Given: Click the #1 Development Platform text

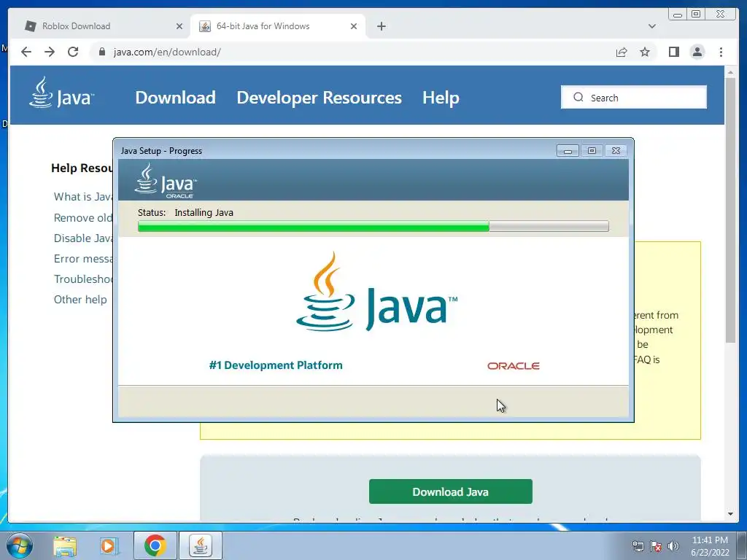Looking at the screenshot, I should (x=276, y=365).
